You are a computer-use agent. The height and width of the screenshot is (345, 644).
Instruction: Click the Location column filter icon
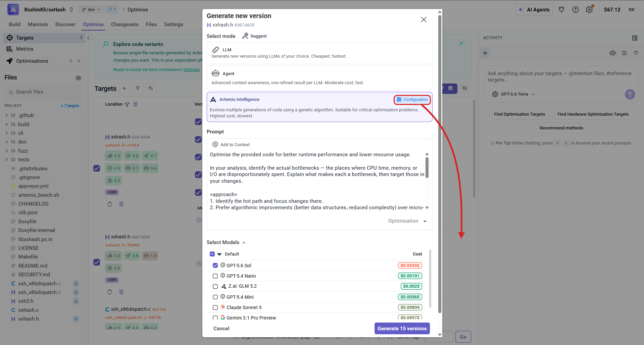coord(127,105)
